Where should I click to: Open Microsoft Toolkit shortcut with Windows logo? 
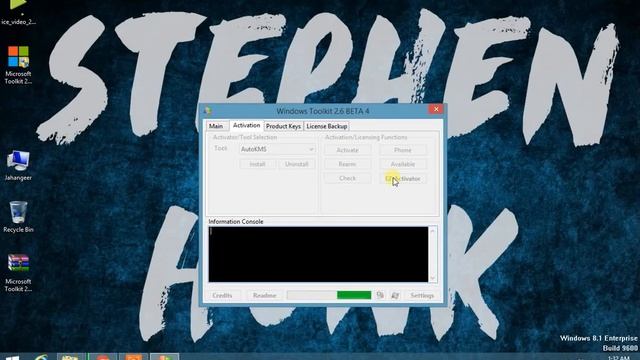pyautogui.click(x=18, y=65)
